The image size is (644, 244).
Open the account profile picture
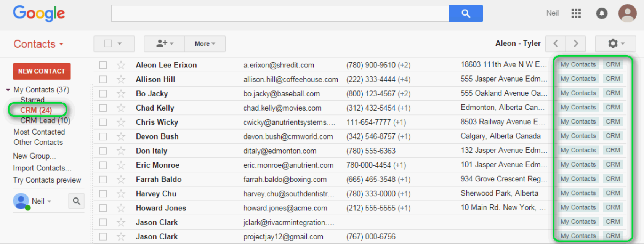[x=628, y=13]
